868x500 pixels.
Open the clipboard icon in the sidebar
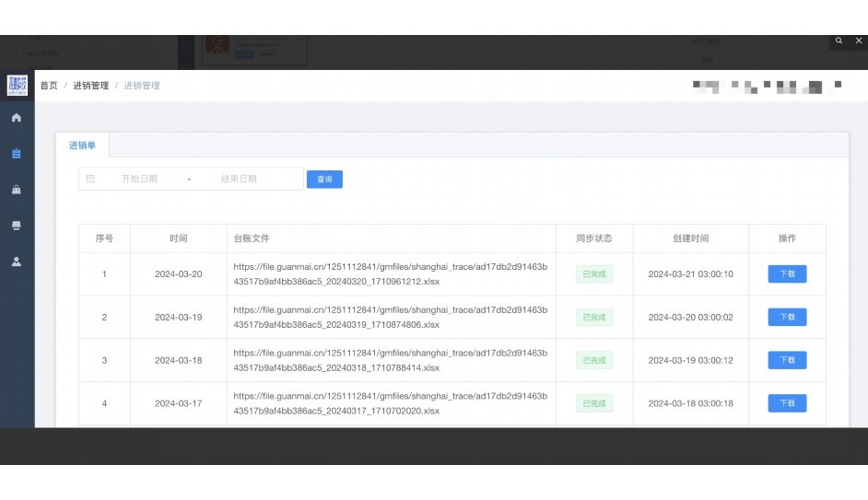(x=16, y=154)
